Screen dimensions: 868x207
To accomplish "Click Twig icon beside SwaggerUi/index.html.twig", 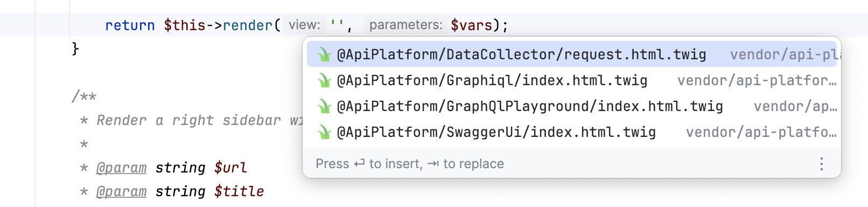I will click(324, 132).
